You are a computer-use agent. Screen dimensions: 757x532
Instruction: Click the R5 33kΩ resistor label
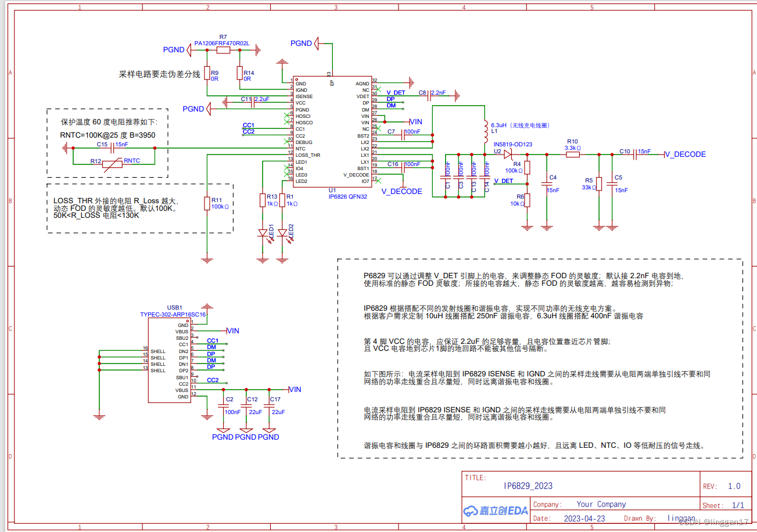coord(589,184)
